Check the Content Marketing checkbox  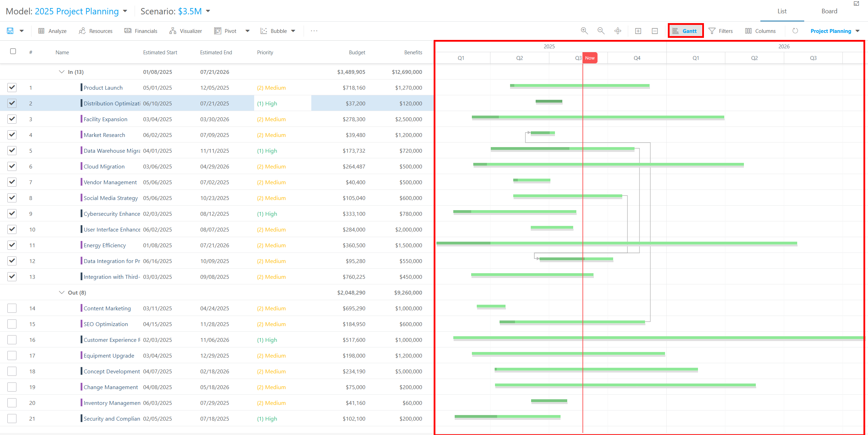[x=12, y=308]
